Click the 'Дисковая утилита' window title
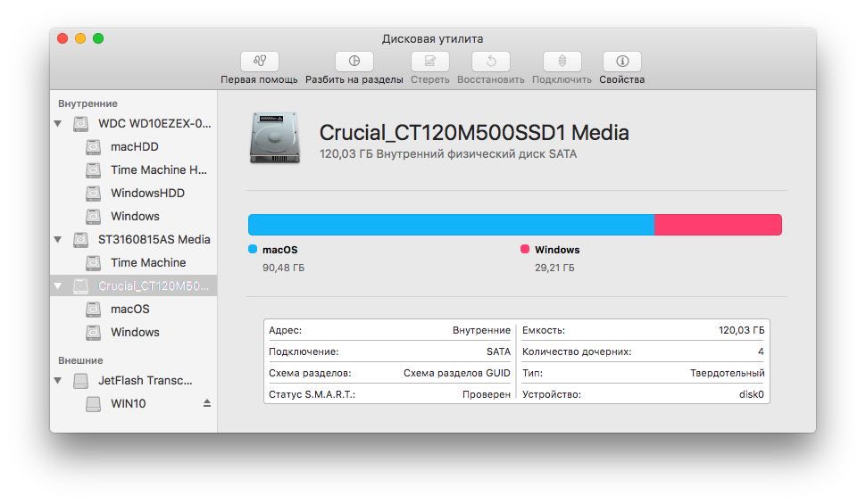This screenshot has height=504, width=866. click(432, 38)
